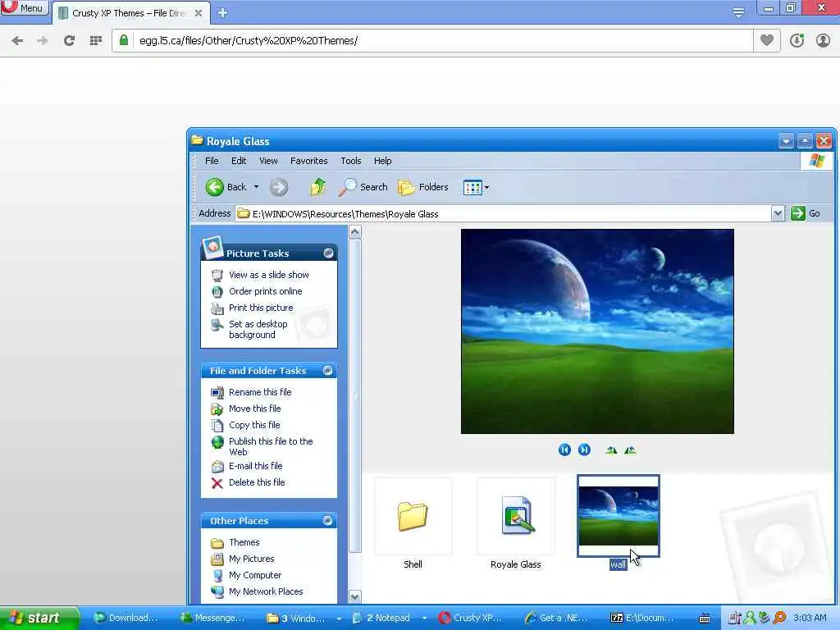This screenshot has width=840, height=630.
Task: Click Publish this file to the Web
Action: click(271, 446)
